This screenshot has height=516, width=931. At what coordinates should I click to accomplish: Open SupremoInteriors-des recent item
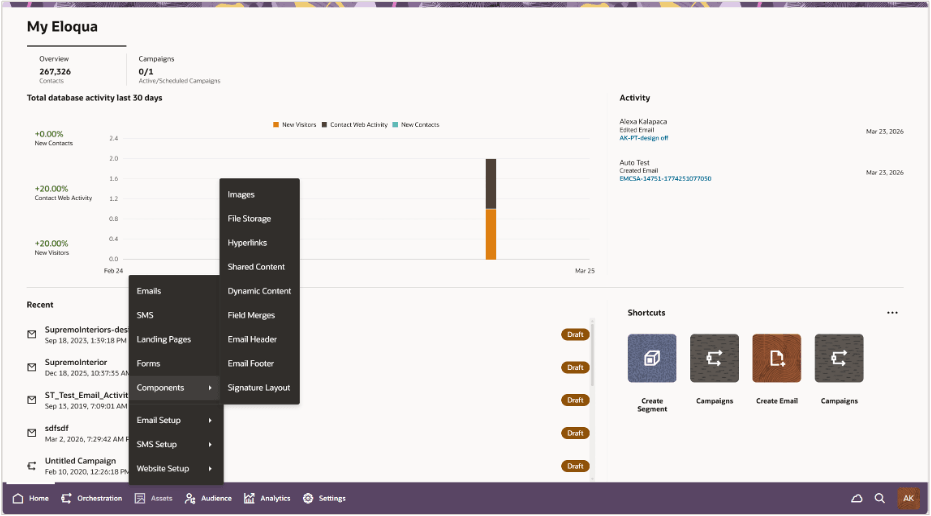pos(86,330)
